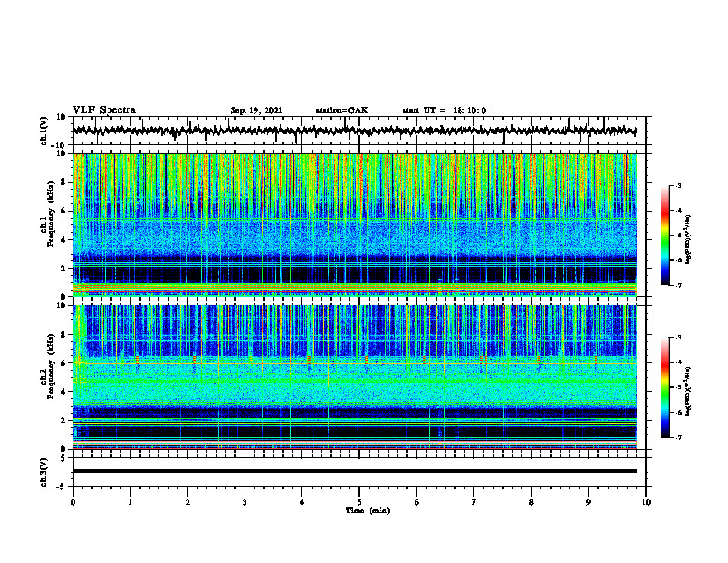The width and height of the screenshot is (728, 563).
Task: Click the "ch.3(V)" y-axis label
Action: pos(43,473)
